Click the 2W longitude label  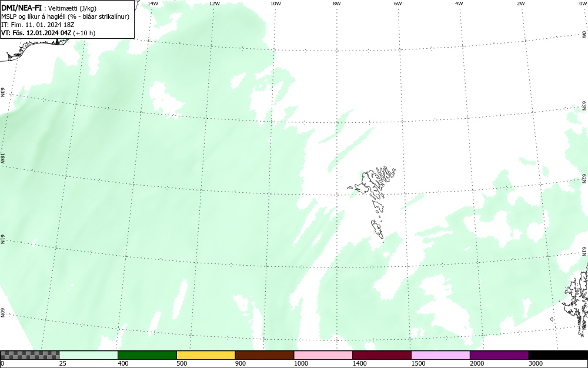[x=520, y=4]
